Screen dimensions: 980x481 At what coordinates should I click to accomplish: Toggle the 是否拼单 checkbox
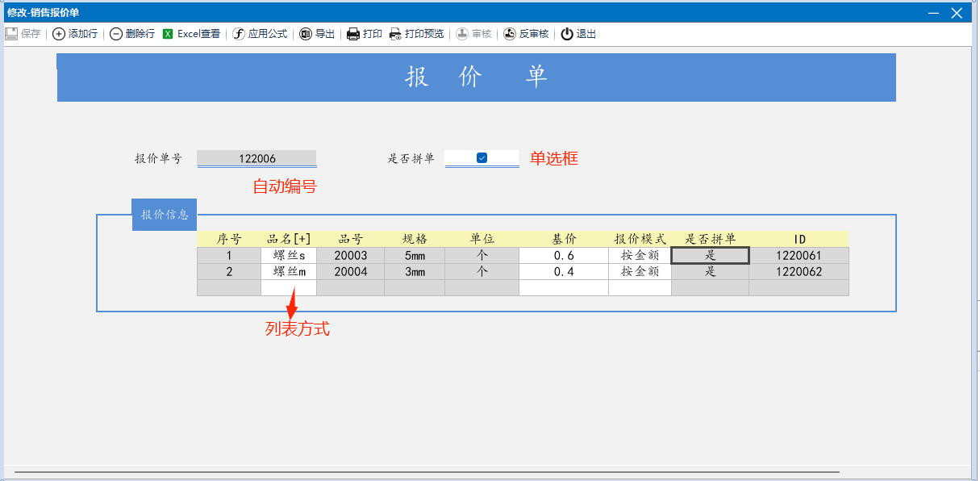(482, 158)
